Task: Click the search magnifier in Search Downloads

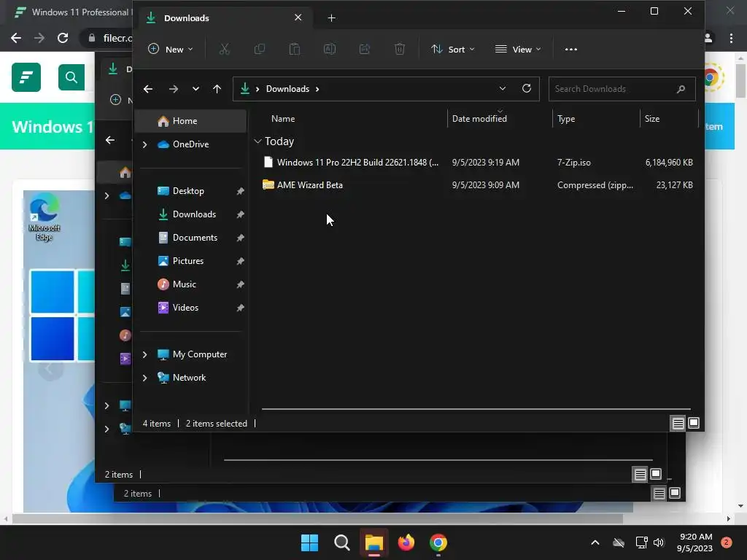Action: (x=681, y=88)
